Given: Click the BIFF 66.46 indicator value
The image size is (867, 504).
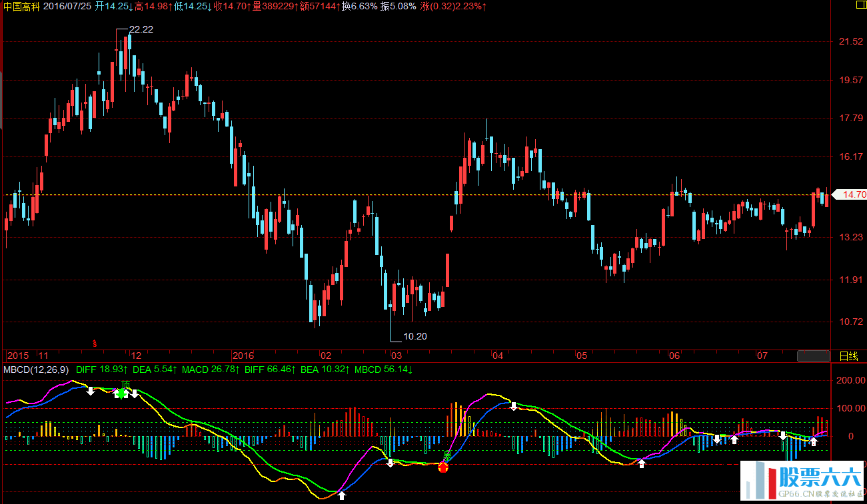Looking at the screenshot, I should click(270, 370).
